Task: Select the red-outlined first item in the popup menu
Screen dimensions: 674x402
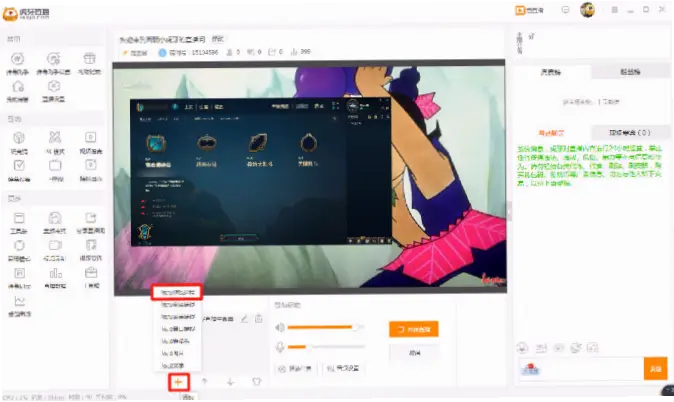Action: [177, 292]
